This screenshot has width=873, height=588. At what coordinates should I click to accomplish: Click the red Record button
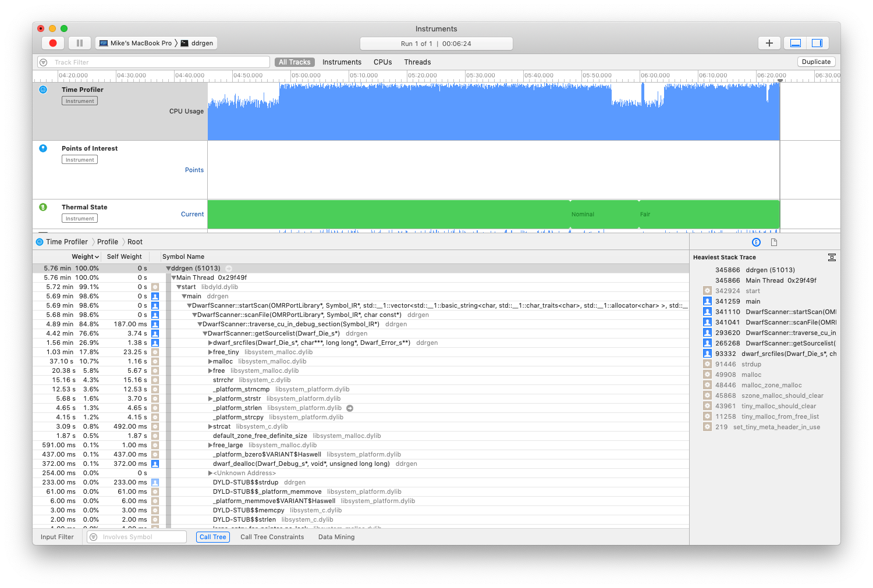point(52,43)
